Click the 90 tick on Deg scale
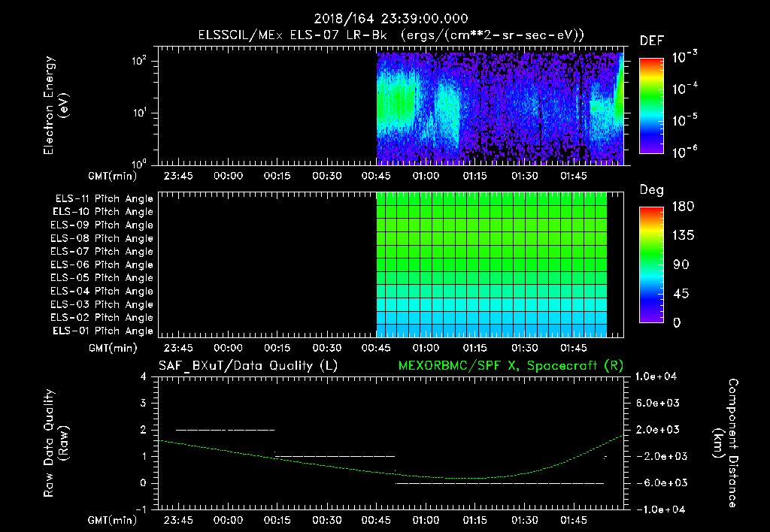The width and height of the screenshot is (770, 532). [681, 264]
